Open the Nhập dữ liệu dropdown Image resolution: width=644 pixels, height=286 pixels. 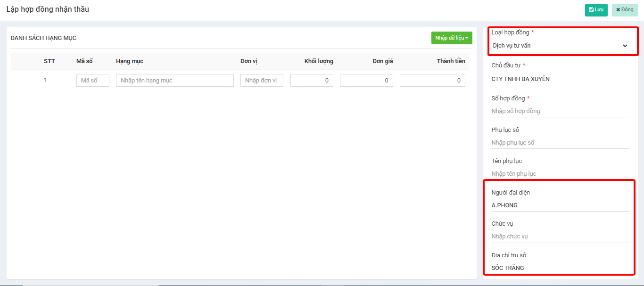coord(451,38)
